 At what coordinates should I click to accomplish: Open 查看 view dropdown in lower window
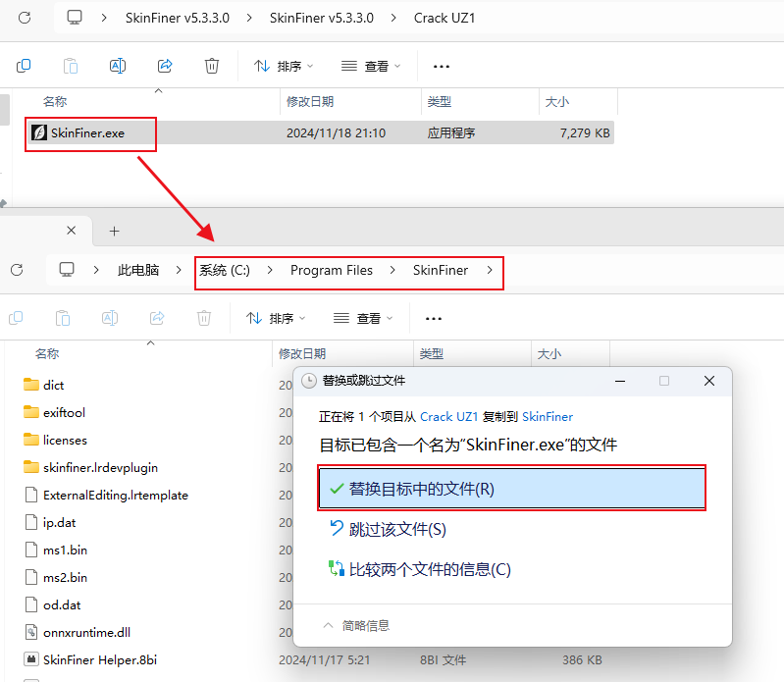(363, 318)
